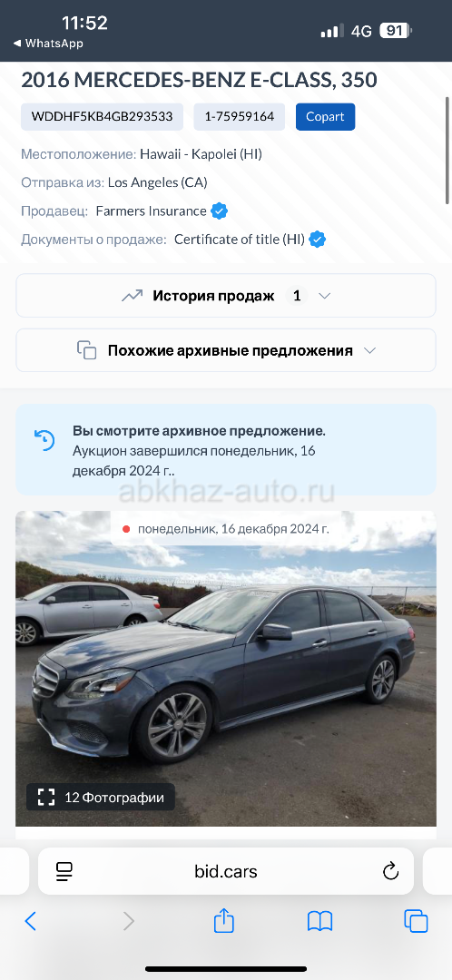The image size is (452, 980).
Task: Click the Copart auction button
Action: point(325,117)
